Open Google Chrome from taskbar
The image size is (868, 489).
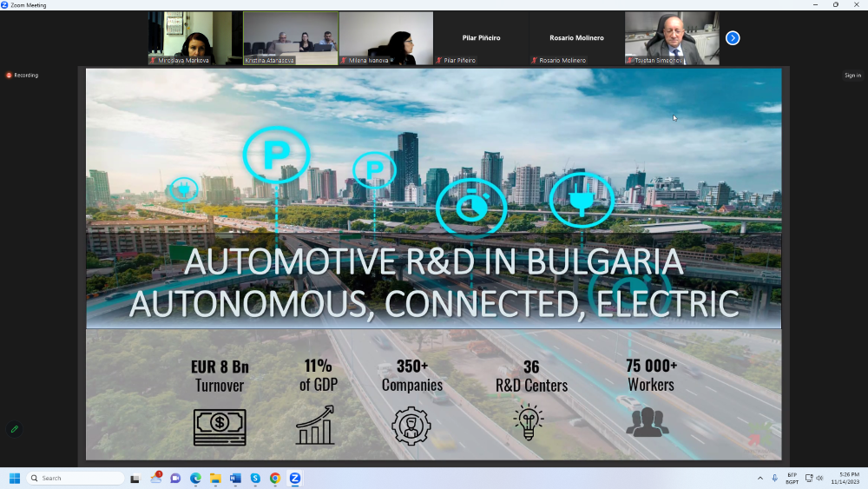275,479
